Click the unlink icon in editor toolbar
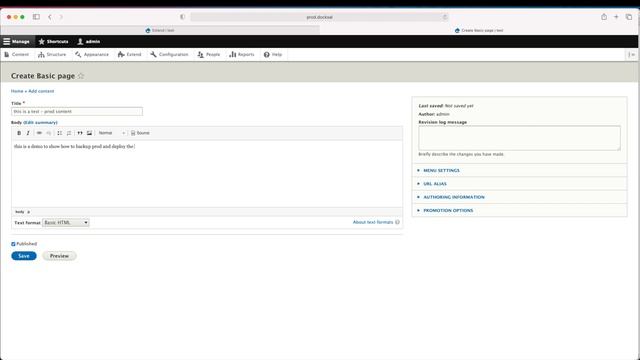This screenshot has width=640, height=360. (49, 133)
